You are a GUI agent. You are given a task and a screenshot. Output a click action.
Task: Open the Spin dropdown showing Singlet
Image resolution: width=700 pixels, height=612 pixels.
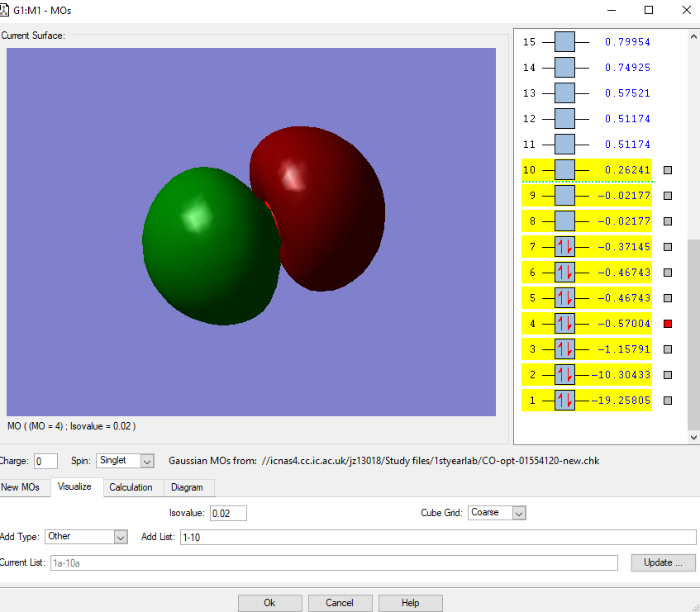(x=125, y=461)
